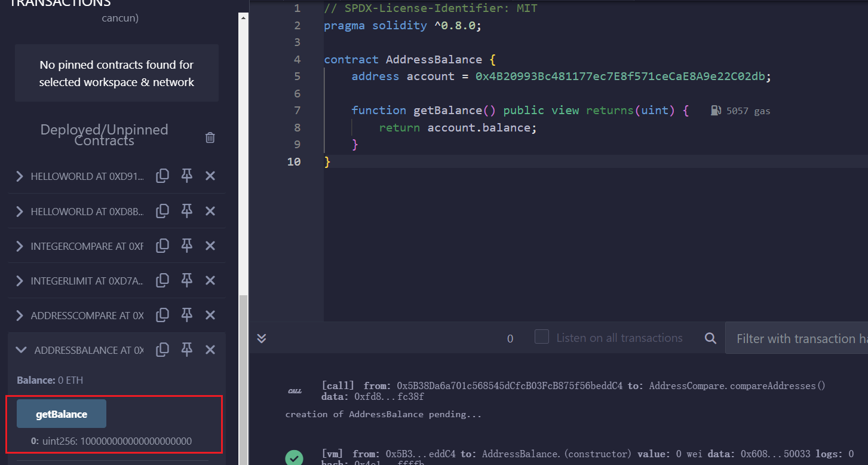
Task: Click line number 10 in editor gutter
Action: point(293,162)
